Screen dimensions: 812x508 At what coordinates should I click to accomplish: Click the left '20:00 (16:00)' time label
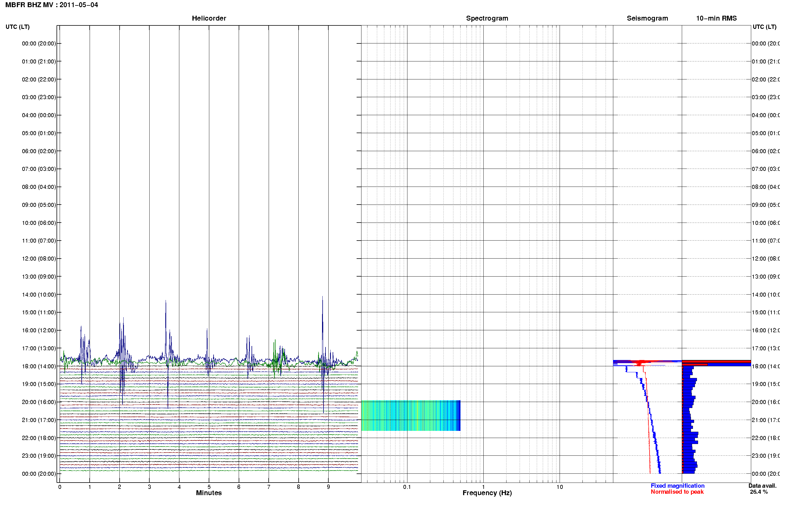pyautogui.click(x=39, y=402)
